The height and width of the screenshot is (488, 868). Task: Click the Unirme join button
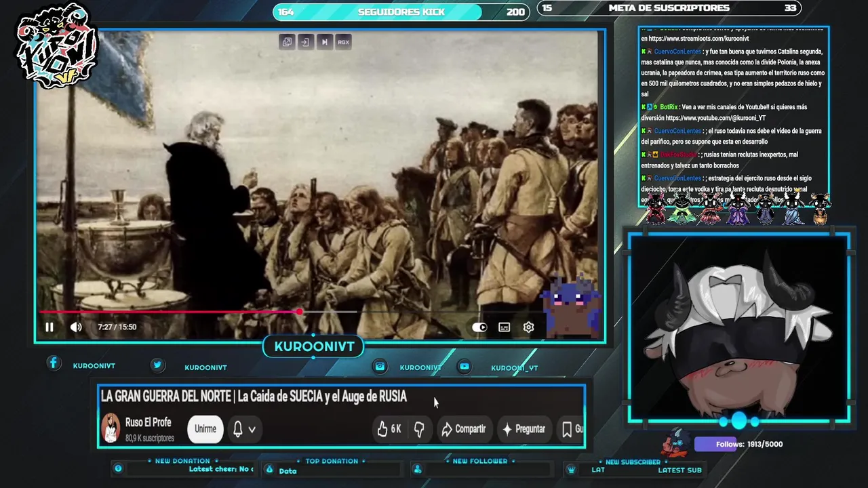[205, 429]
